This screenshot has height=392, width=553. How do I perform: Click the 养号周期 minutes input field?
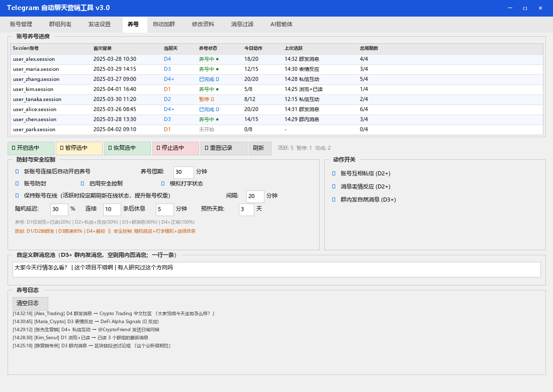[183, 172]
